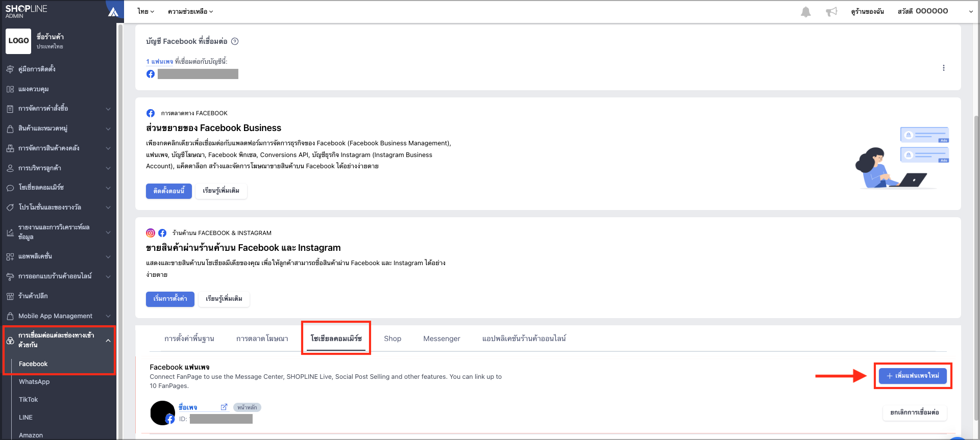Click the ติดตั้งตอนนี้ install button

[x=169, y=191]
